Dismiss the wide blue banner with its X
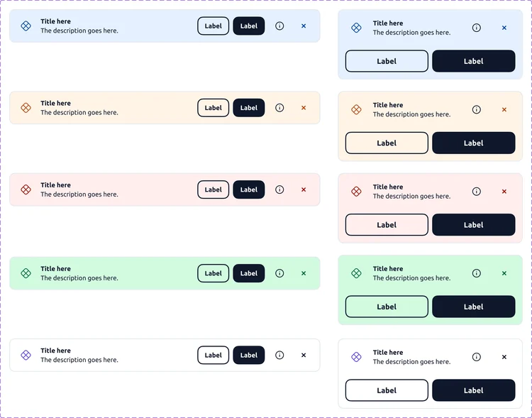The image size is (532, 418). tap(304, 26)
